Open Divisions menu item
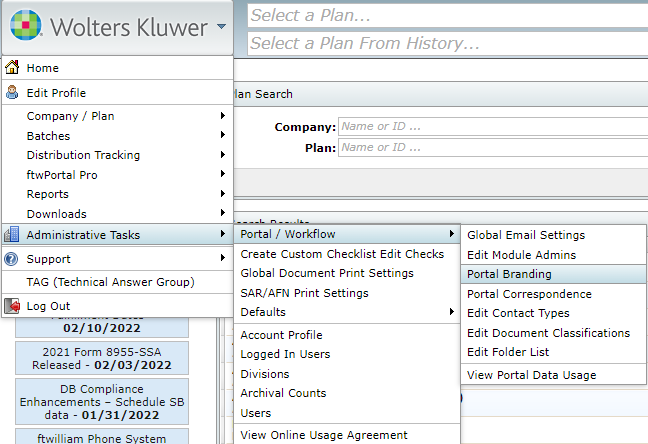This screenshot has height=444, width=648. coord(347,374)
